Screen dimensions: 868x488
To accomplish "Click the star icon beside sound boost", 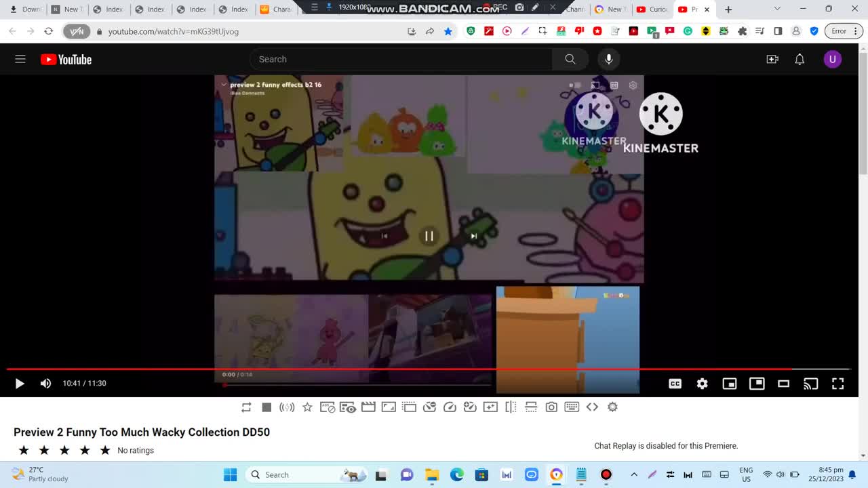I will tap(307, 407).
